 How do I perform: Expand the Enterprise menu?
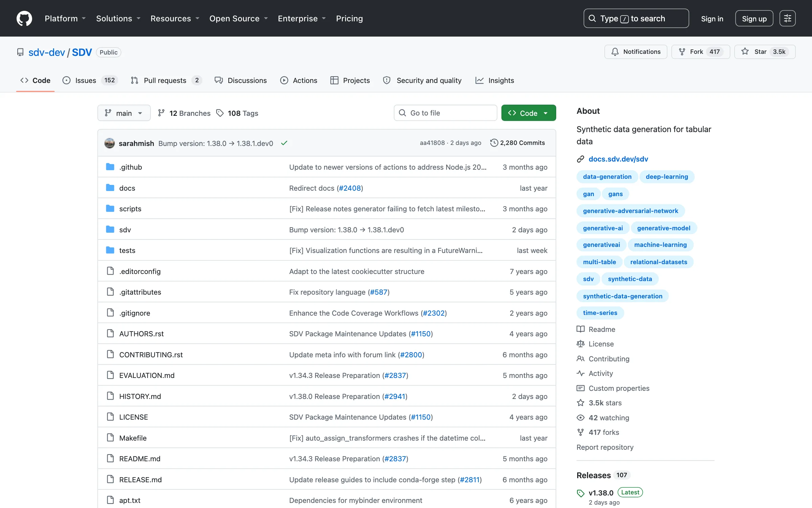[301, 18]
